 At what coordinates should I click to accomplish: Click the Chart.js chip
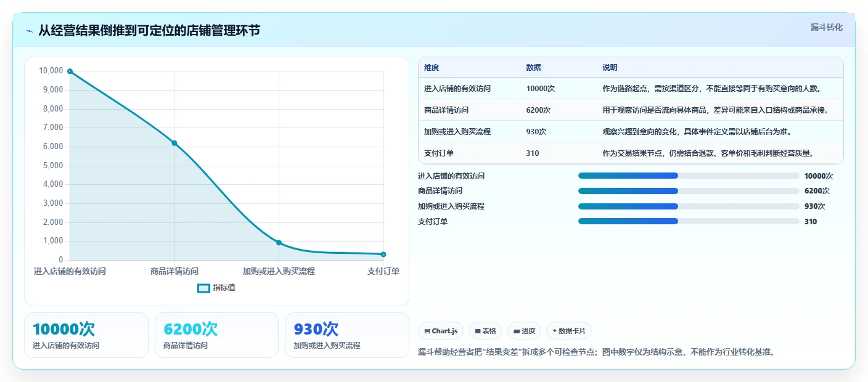(x=441, y=331)
